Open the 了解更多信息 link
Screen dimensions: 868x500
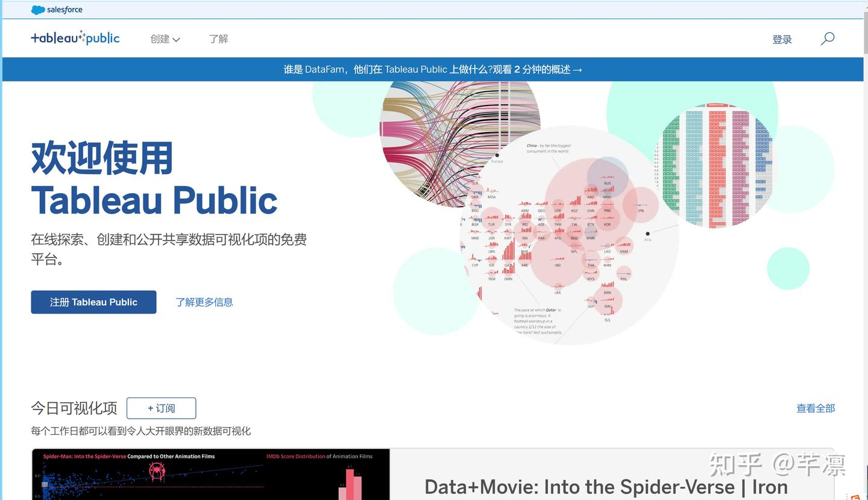click(x=204, y=302)
